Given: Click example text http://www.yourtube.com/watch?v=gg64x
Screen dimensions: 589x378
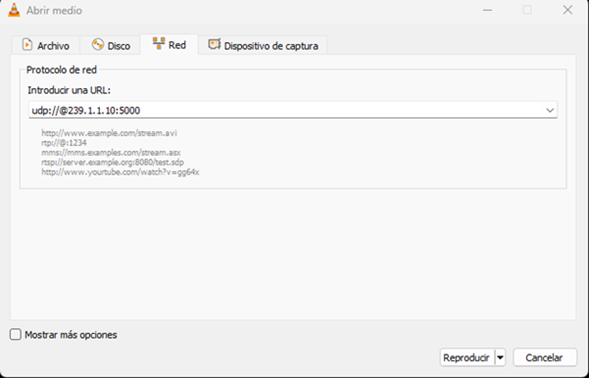Looking at the screenshot, I should (120, 172).
